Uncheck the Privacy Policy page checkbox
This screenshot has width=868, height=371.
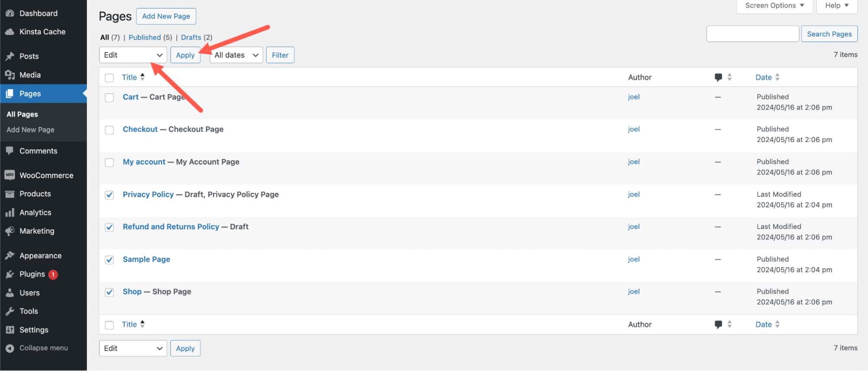tap(109, 195)
